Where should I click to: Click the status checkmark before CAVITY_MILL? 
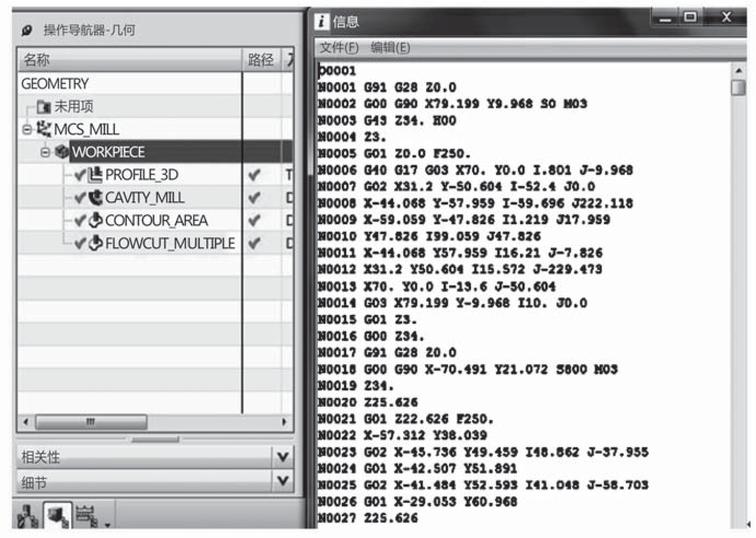click(80, 198)
